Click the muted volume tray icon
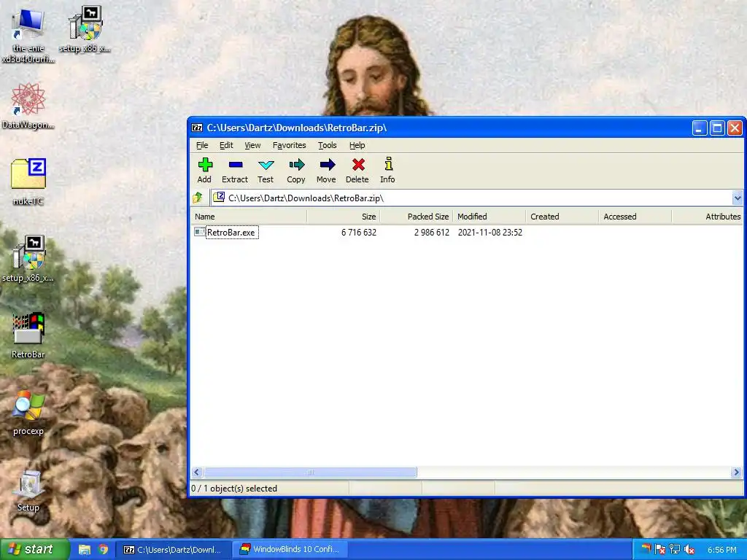This screenshot has width=747, height=560. pyautogui.click(x=689, y=550)
